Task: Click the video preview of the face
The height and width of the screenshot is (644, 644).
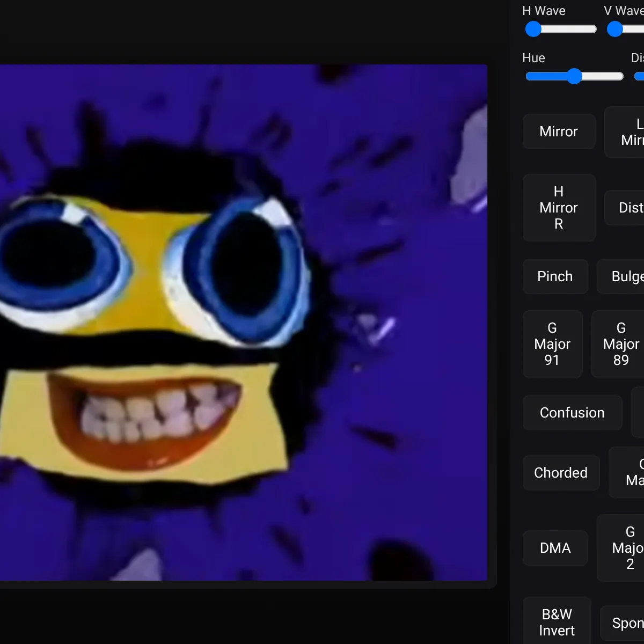Action: pos(244,323)
